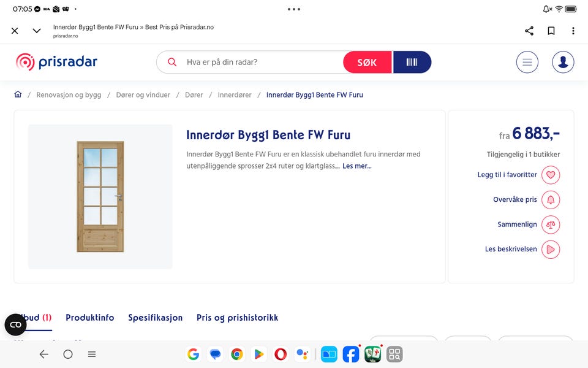Open Facebook from taskbar

[x=350, y=354]
